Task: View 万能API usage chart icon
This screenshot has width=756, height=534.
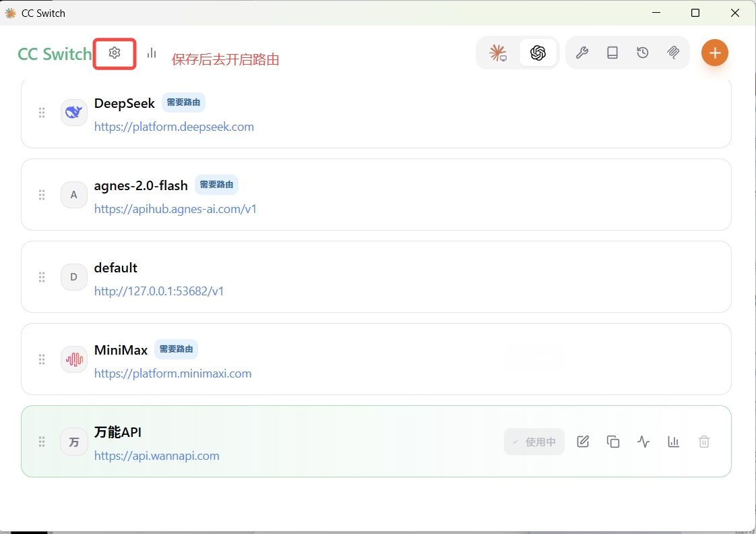Action: (674, 442)
